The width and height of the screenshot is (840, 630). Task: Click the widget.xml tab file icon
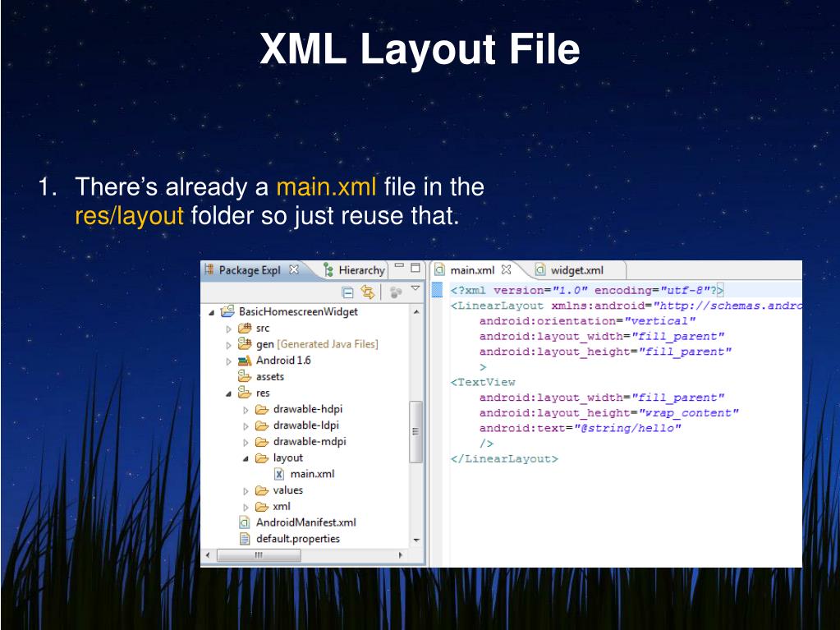tap(540, 269)
